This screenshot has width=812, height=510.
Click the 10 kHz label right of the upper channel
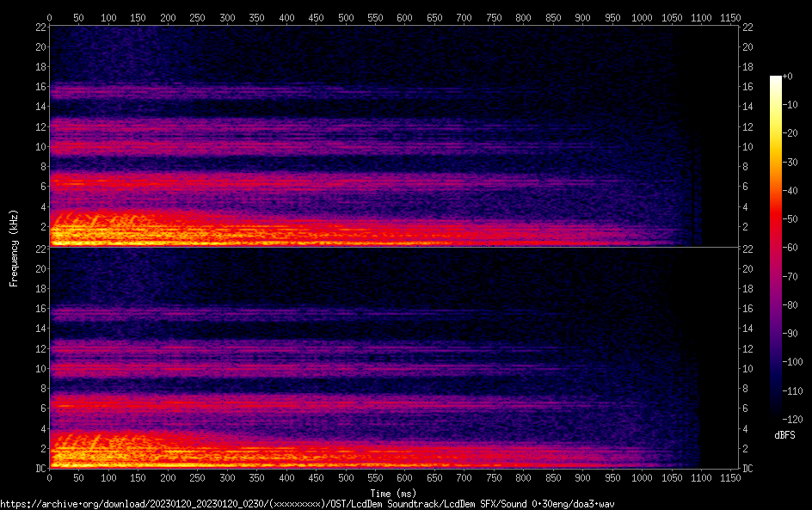click(x=747, y=147)
